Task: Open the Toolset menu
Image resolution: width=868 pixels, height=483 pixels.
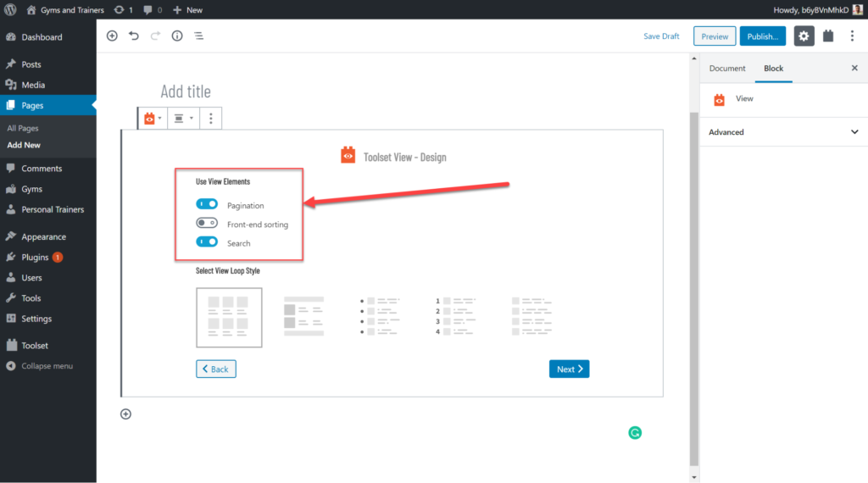Action: 48,345
